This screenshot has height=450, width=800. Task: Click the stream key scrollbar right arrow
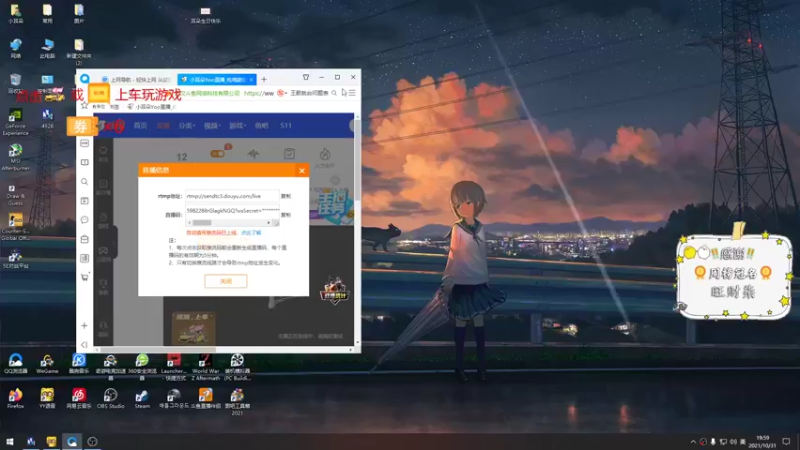[x=268, y=223]
